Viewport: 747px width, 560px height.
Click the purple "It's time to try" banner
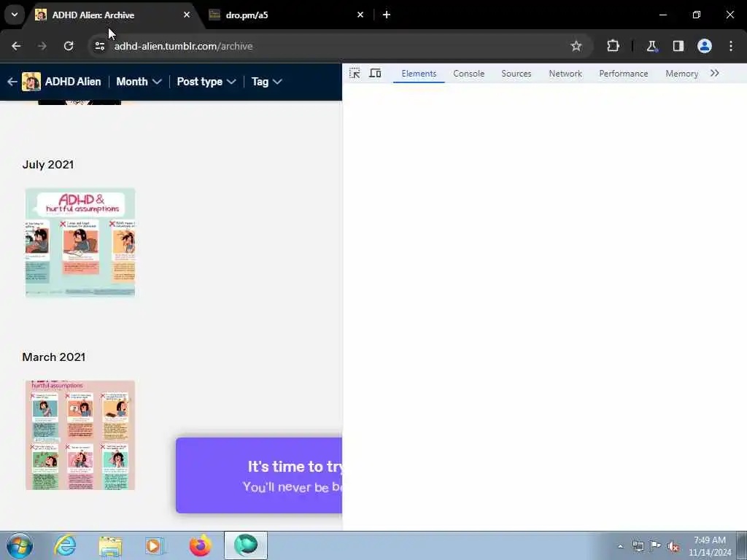[x=259, y=475]
